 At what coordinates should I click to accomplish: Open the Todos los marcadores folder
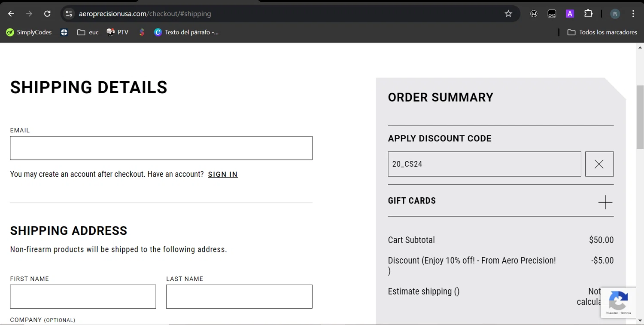[602, 32]
